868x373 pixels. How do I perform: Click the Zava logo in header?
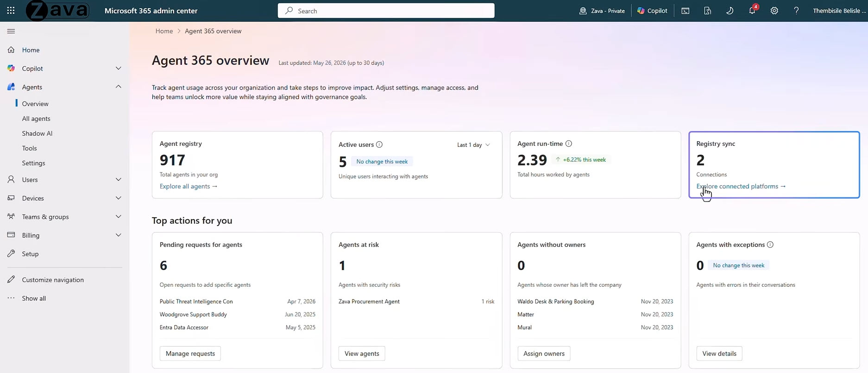pos(57,11)
